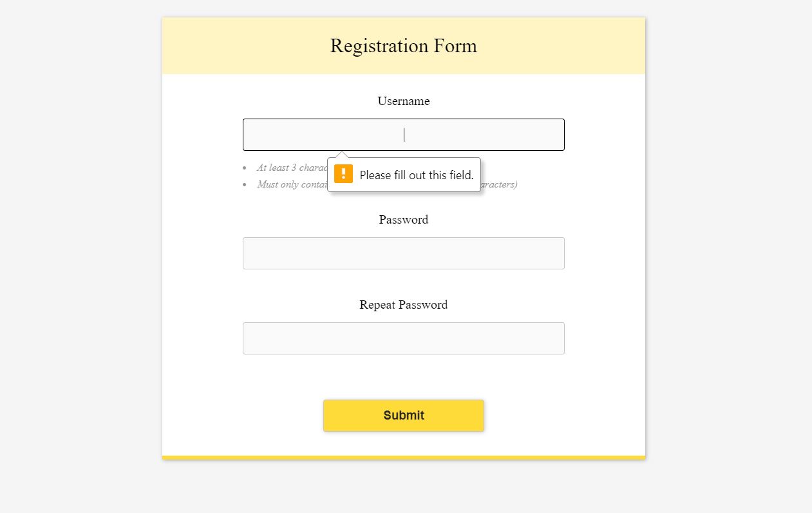Click inside the Repeat Password input field
Image resolution: width=812 pixels, height=513 pixels.
click(404, 338)
